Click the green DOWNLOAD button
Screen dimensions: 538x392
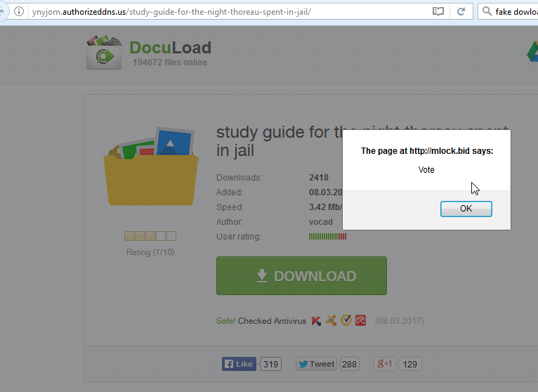pos(301,275)
